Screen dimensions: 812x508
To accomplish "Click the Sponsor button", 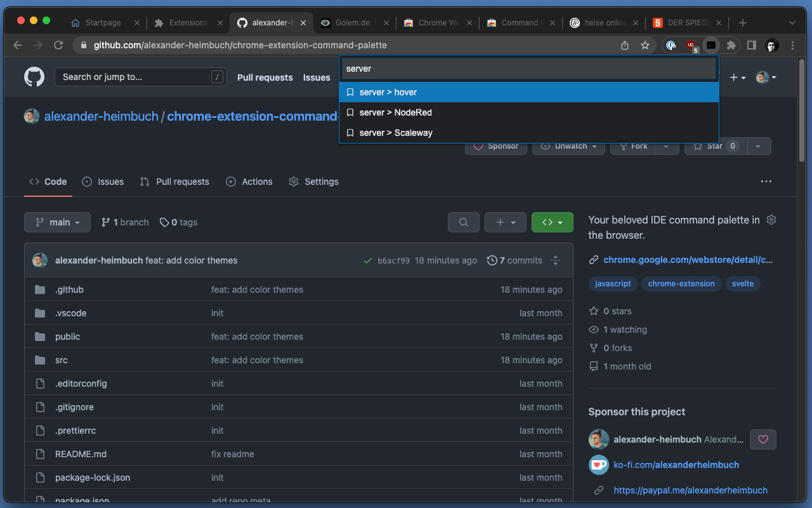I will click(x=496, y=146).
